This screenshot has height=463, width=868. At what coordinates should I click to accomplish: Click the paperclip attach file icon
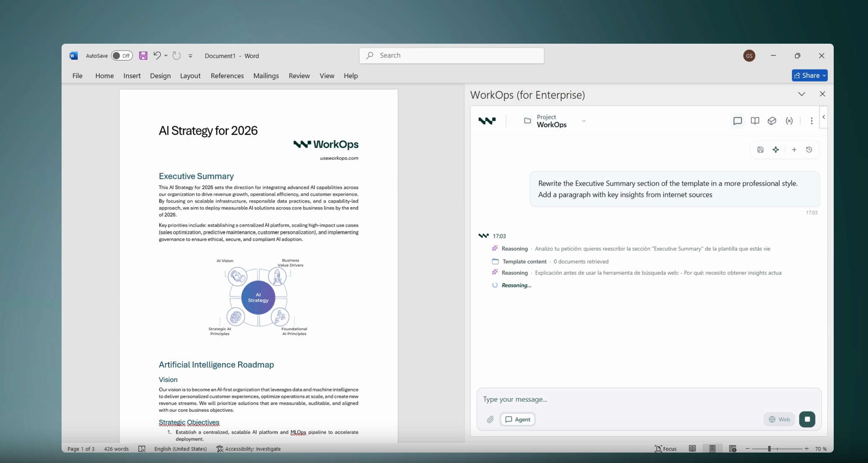pos(490,419)
